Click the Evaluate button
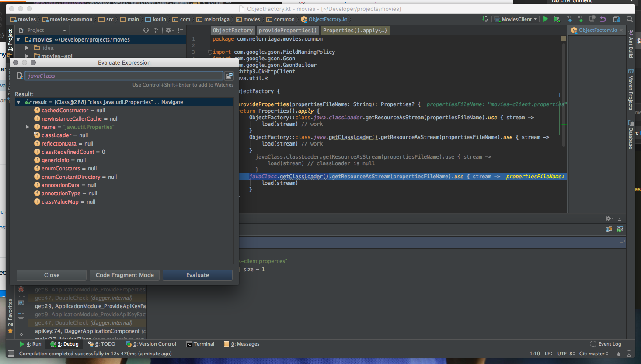This screenshot has width=641, height=364. click(x=198, y=275)
